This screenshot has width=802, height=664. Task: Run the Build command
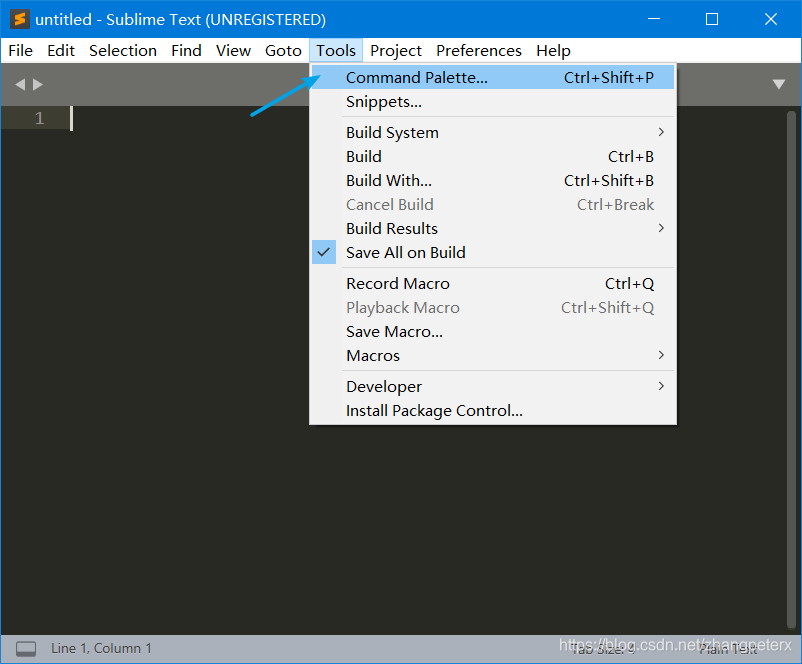[x=493, y=157]
